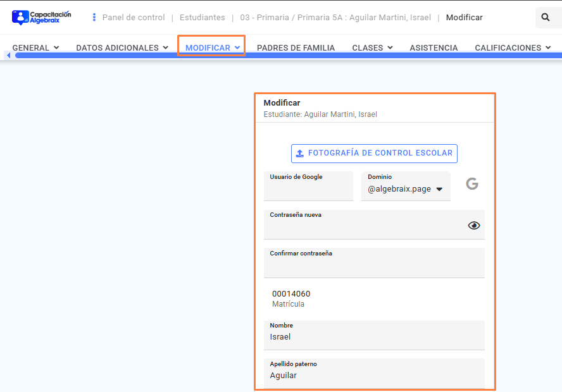Open the MODIFICAR tab dropdown

[213, 47]
